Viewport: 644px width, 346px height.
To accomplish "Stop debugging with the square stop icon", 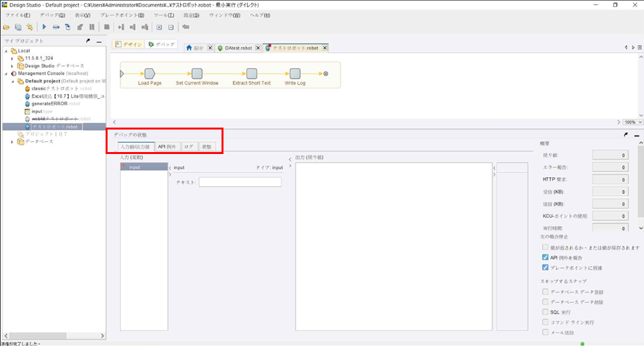I will (x=107, y=27).
